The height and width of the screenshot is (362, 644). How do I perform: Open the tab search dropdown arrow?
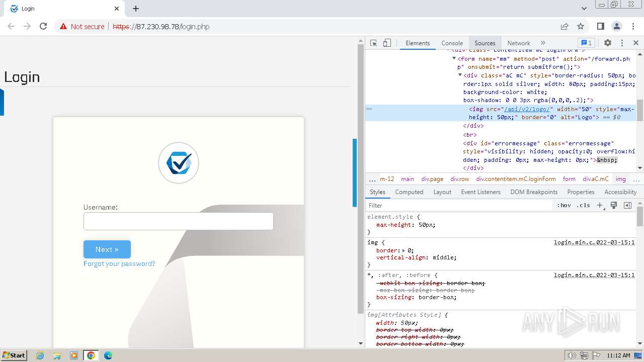(x=584, y=9)
